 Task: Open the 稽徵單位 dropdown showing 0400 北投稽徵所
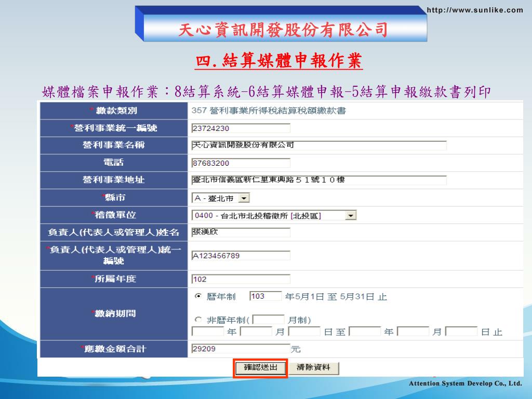coord(274,216)
